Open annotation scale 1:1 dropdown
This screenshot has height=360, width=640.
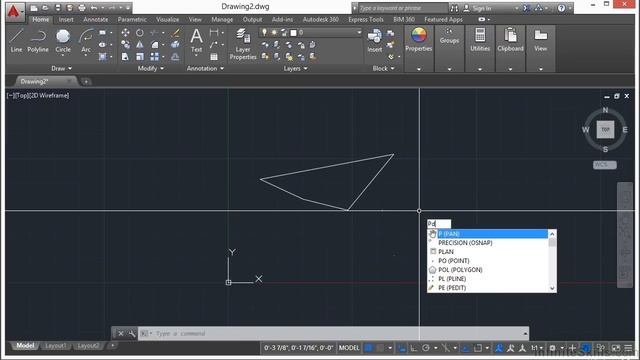tap(536, 348)
